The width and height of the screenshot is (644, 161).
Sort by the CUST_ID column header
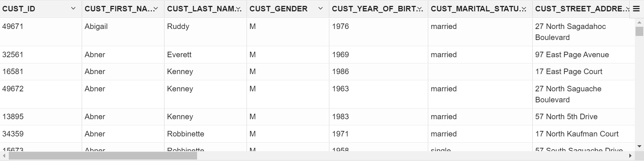pyautogui.click(x=19, y=9)
